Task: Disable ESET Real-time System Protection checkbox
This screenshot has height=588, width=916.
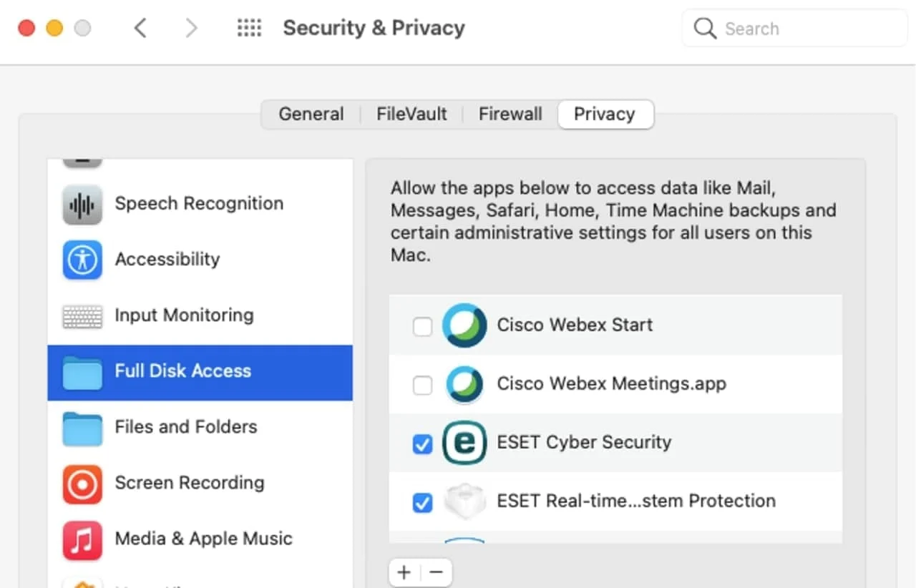Action: 423,503
